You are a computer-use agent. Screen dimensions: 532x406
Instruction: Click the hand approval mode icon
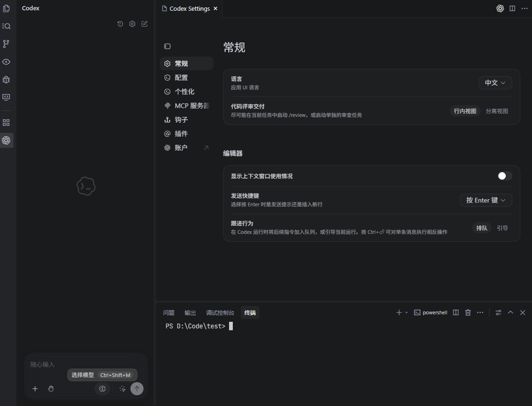point(51,389)
